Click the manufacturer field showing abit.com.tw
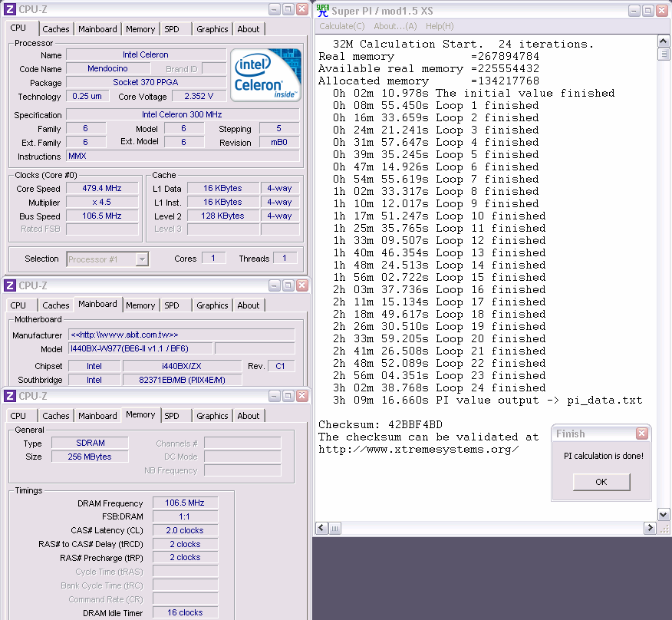Screen dimensions: 672x620 click(x=182, y=335)
